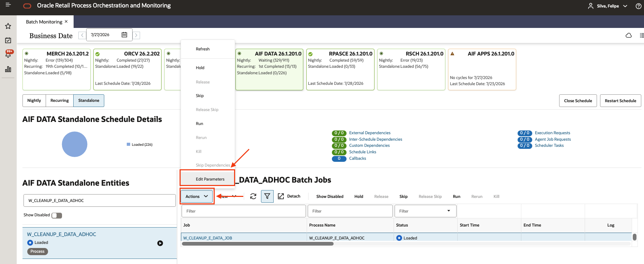Image resolution: width=644 pixels, height=264 pixels.
Task: Click Hold in the jobs toolbar
Action: pos(359,197)
